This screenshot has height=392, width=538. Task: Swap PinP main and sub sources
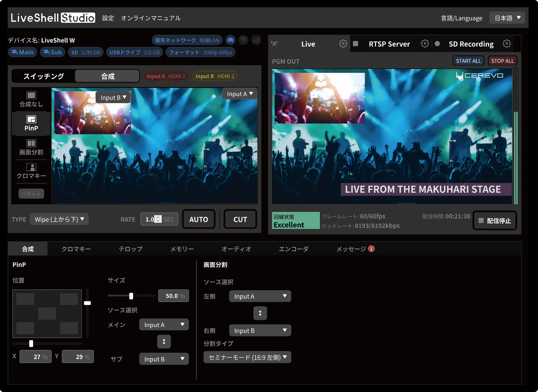point(164,341)
